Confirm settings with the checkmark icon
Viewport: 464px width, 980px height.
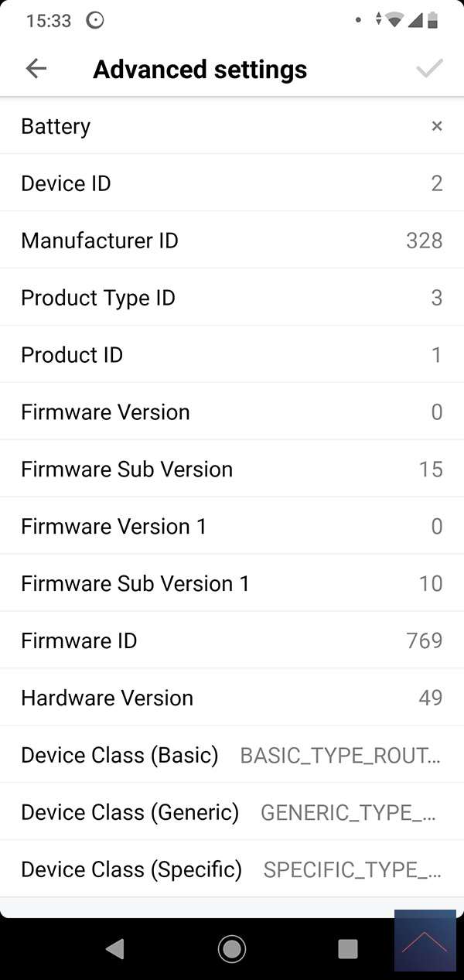(429, 69)
